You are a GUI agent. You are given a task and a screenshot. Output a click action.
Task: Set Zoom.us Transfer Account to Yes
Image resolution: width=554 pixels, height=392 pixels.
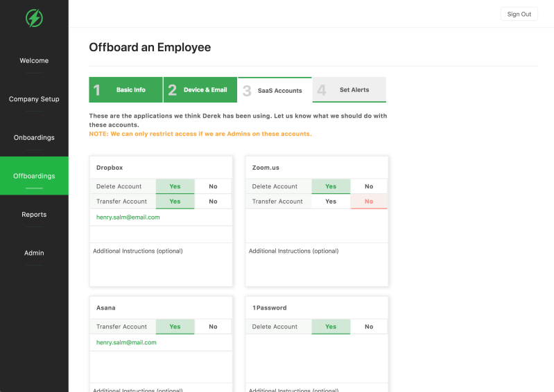point(331,202)
